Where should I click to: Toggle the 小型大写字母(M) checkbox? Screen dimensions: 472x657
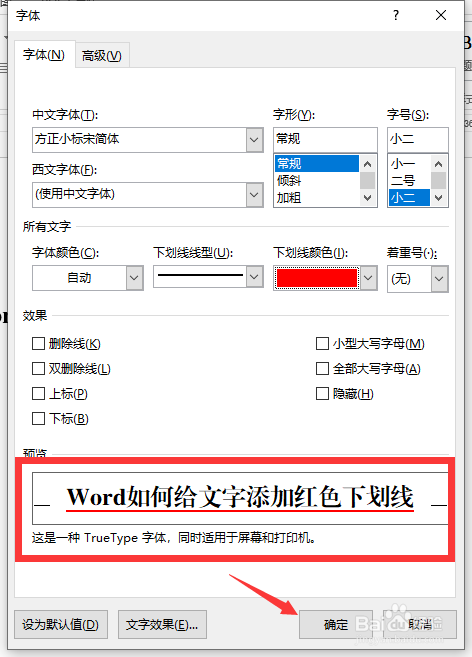pos(322,344)
